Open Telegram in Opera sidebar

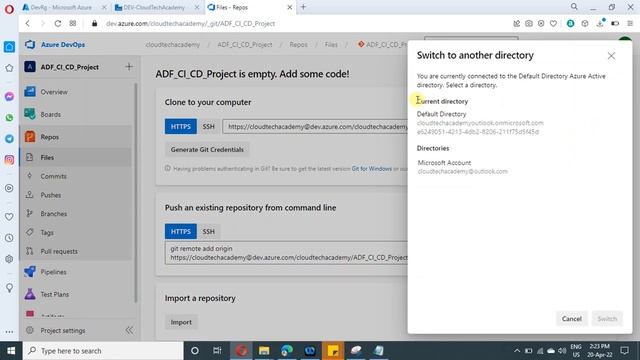tap(9, 139)
